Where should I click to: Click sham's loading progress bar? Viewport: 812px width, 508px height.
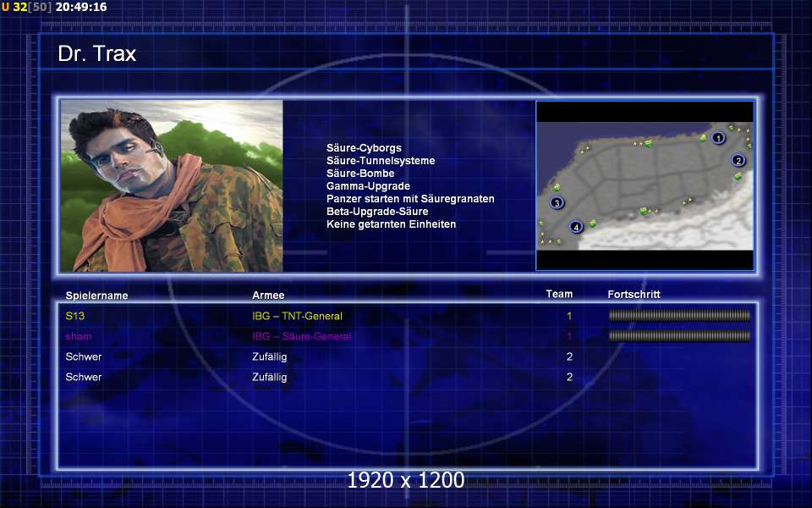click(x=679, y=336)
